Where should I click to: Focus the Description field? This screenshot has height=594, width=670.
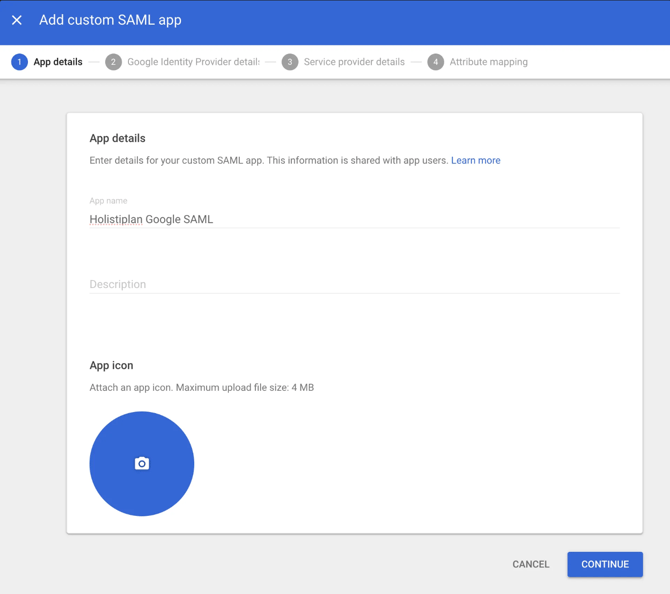pyautogui.click(x=354, y=284)
